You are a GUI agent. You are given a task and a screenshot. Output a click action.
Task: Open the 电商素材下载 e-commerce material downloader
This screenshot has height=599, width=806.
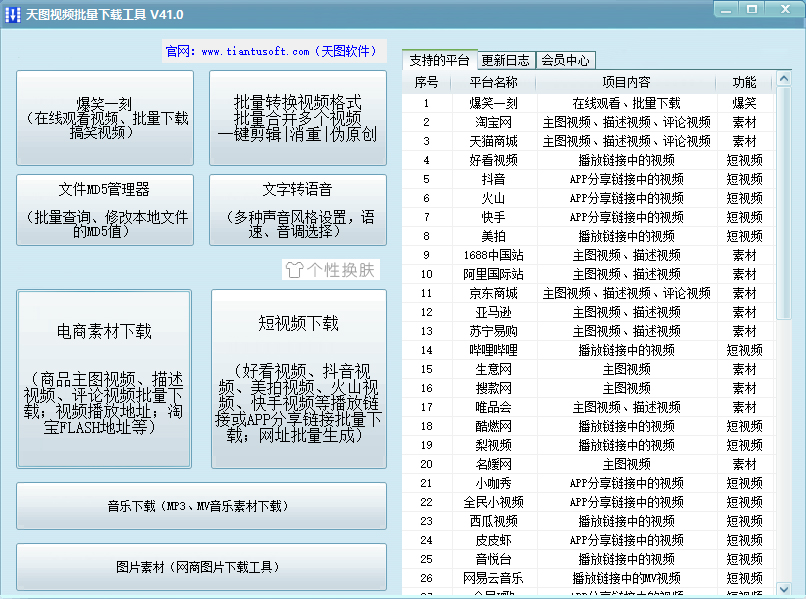tap(104, 378)
